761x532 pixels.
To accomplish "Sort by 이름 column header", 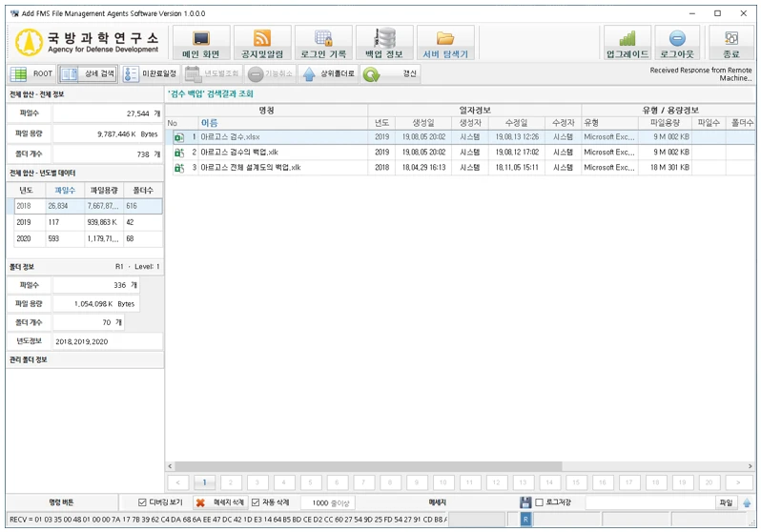I will click(283, 123).
